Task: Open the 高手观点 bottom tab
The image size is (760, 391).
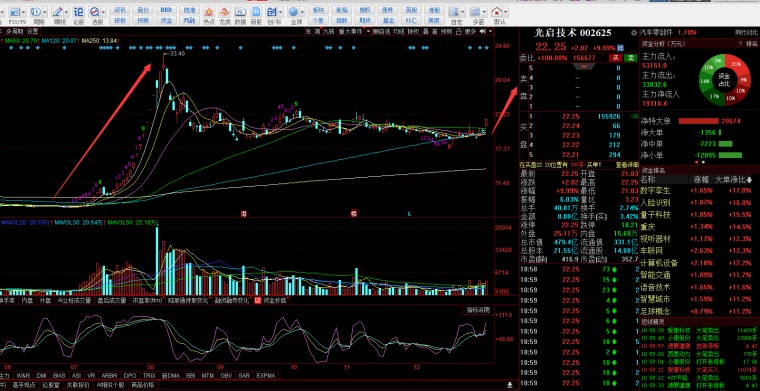Action: (24, 385)
